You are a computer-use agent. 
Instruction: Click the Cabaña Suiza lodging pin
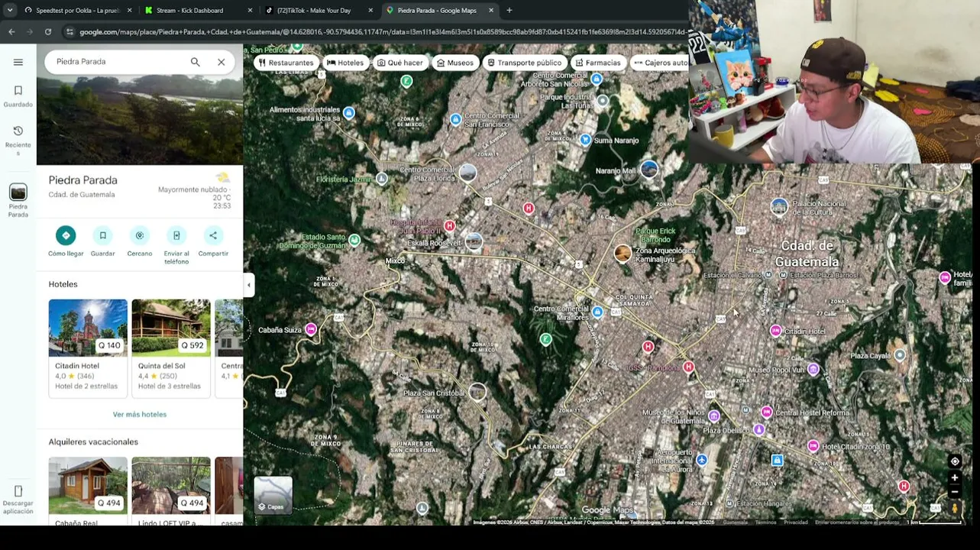[x=311, y=329]
